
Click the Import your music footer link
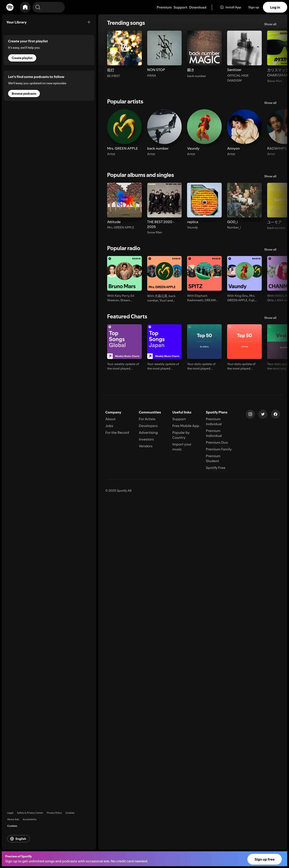tap(182, 447)
